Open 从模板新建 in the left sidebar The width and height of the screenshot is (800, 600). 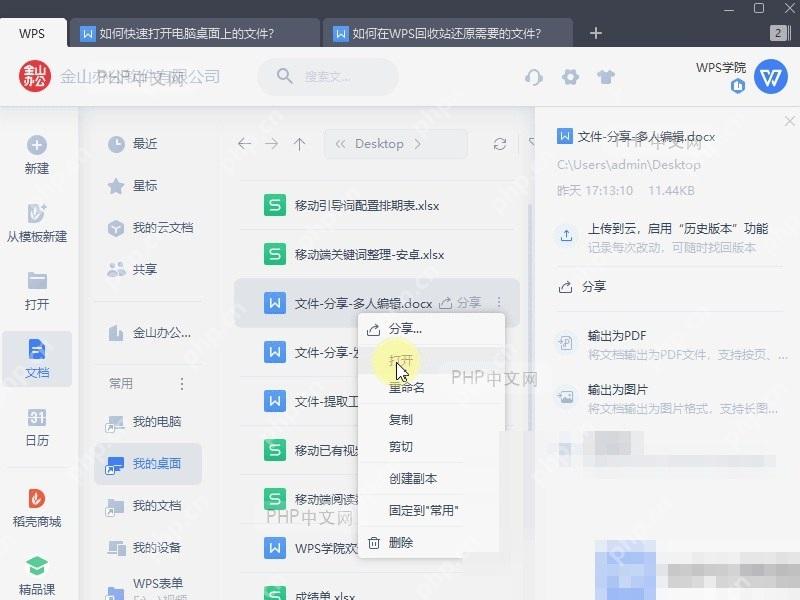pyautogui.click(x=37, y=223)
